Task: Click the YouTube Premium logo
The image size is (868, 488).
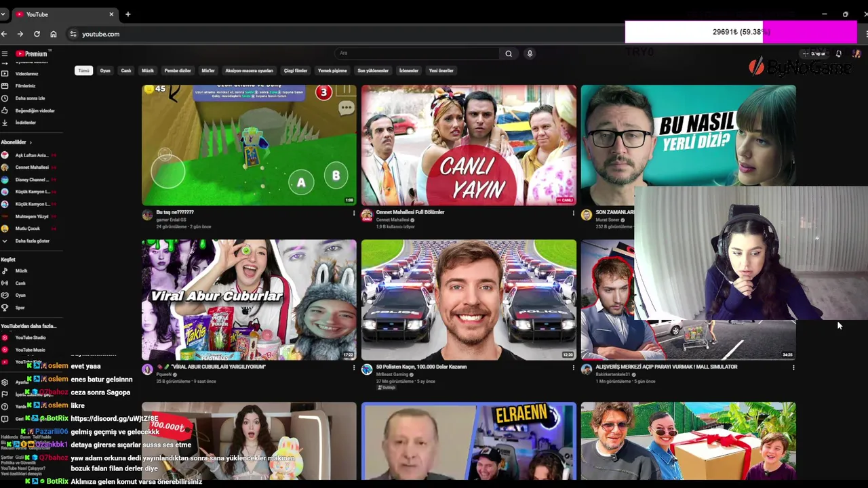Action: [x=31, y=54]
